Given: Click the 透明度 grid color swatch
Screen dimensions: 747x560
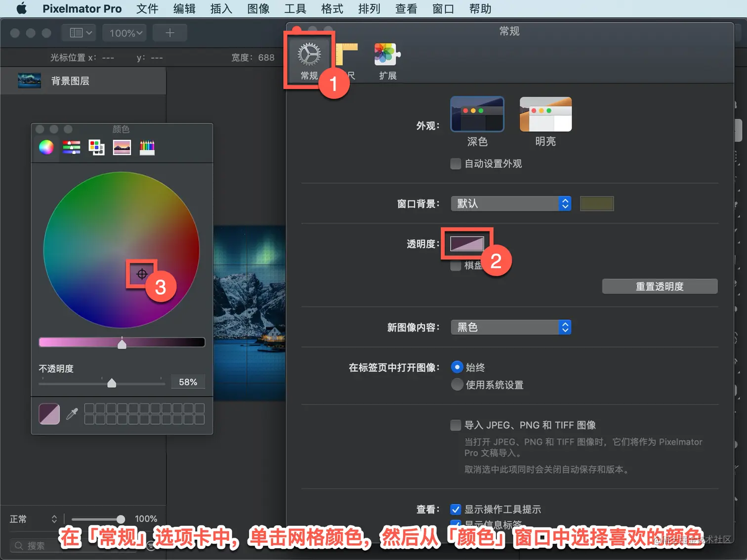Looking at the screenshot, I should click(467, 244).
